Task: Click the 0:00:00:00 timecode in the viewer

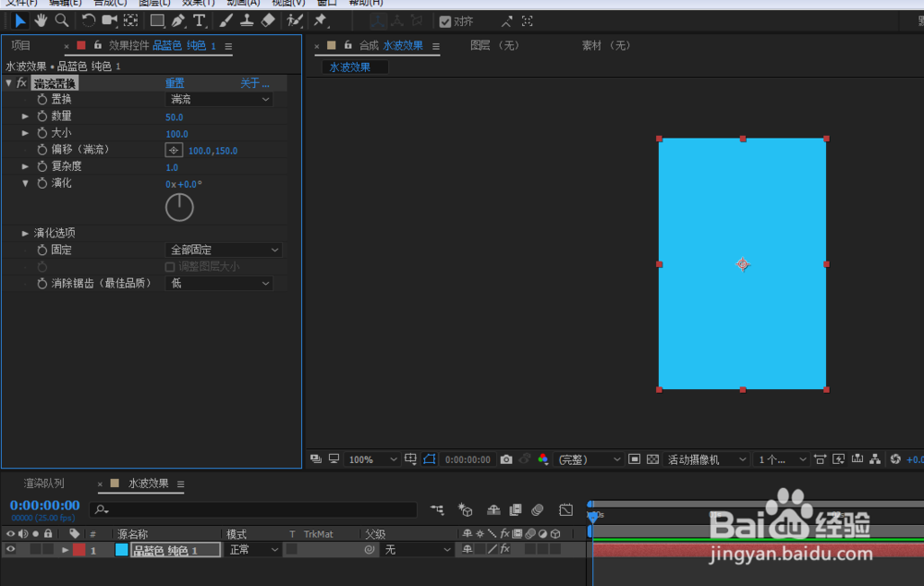Action: [x=468, y=459]
